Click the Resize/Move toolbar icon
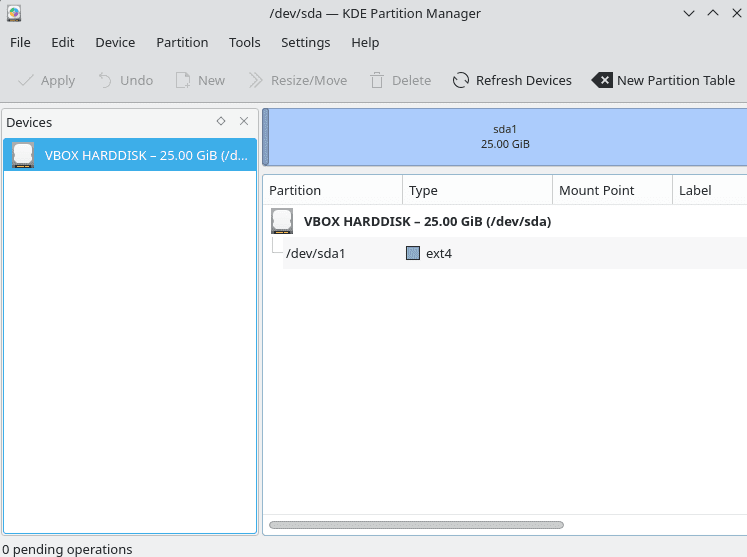The height and width of the screenshot is (557, 747). [255, 80]
